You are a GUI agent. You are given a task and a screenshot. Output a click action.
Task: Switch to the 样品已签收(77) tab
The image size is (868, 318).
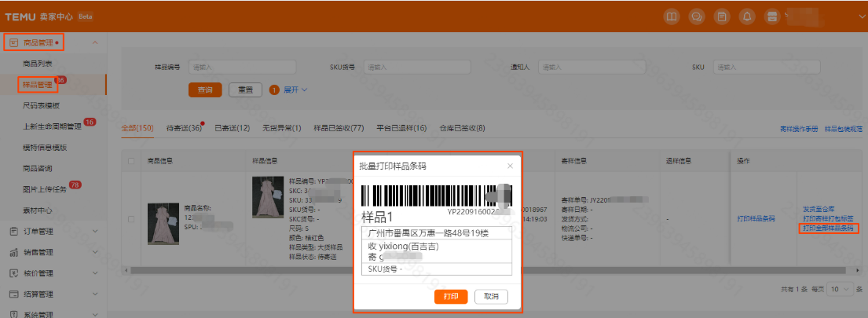339,128
